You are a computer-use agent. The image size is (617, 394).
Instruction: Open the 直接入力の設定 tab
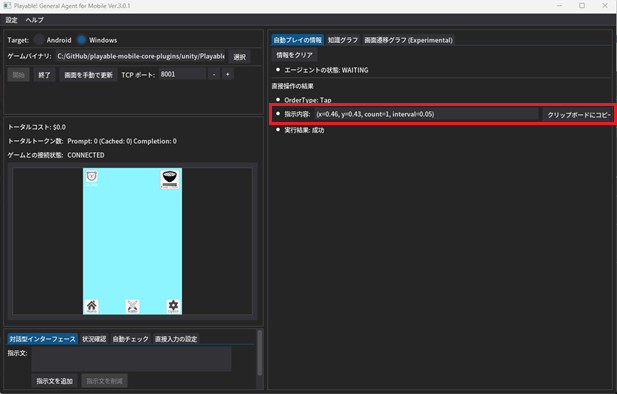pyautogui.click(x=176, y=339)
